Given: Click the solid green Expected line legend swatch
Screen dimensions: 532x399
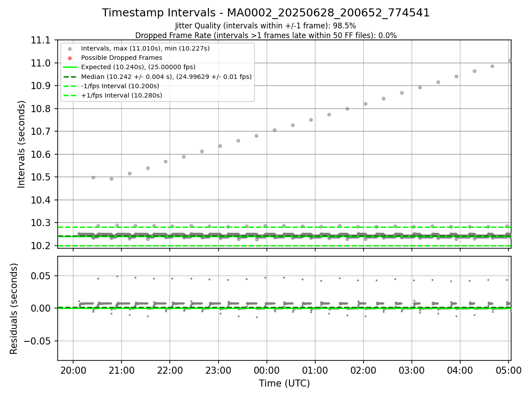Looking at the screenshot, I should pos(70,67).
